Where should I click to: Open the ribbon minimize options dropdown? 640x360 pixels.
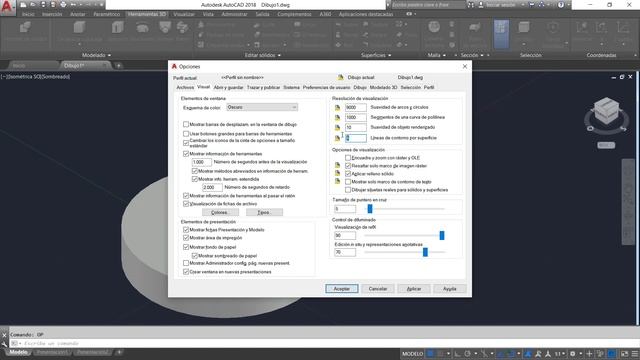point(415,14)
